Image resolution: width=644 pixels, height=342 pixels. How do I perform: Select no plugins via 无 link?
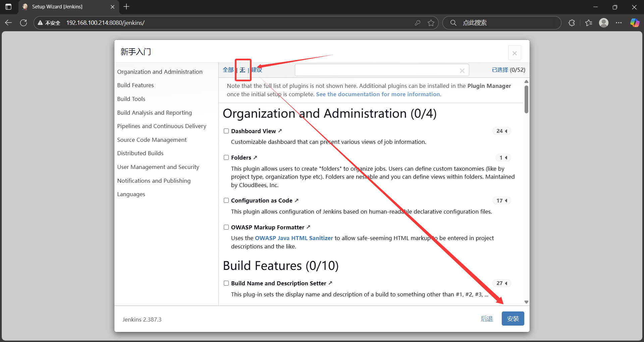(243, 70)
